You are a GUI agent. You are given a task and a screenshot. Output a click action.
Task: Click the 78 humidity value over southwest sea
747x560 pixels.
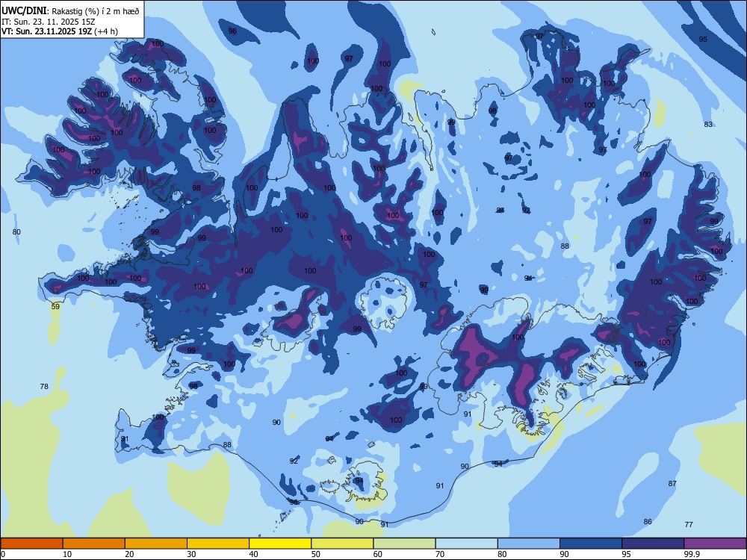[44, 386]
